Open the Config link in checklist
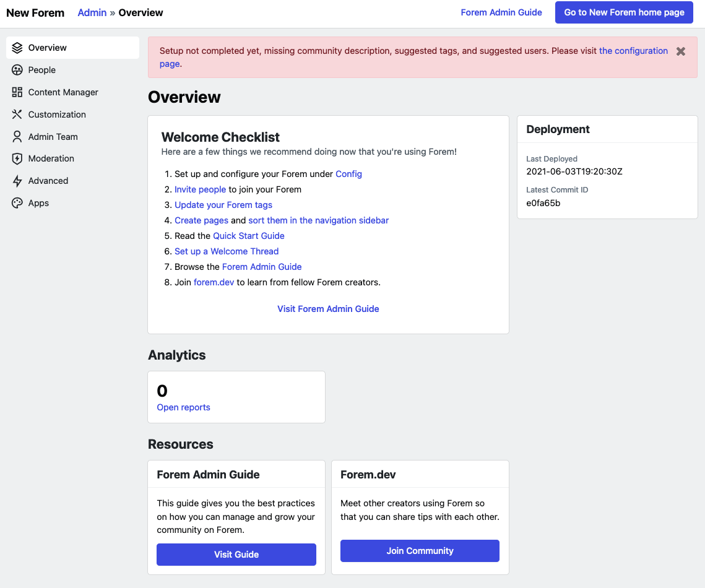 pyautogui.click(x=348, y=174)
